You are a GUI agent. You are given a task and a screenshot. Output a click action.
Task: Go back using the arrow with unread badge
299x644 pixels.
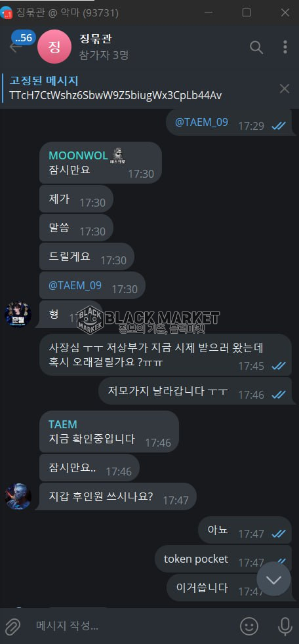pyautogui.click(x=16, y=47)
